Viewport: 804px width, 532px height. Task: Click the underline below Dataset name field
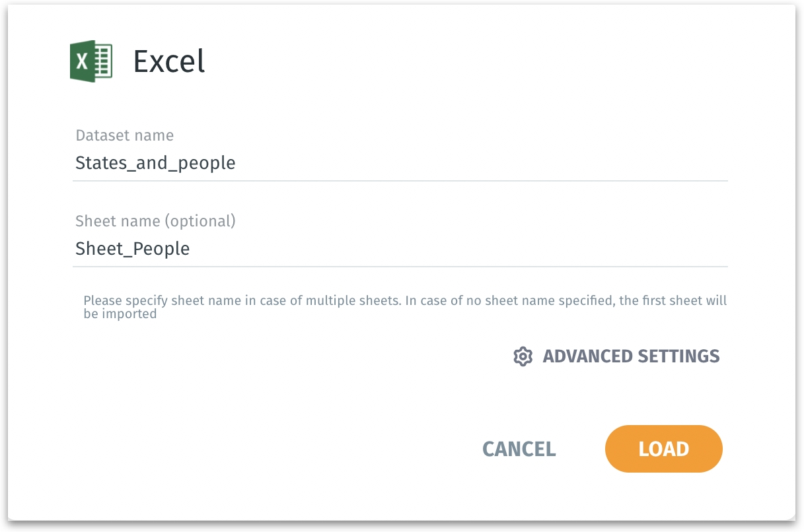[x=400, y=180]
